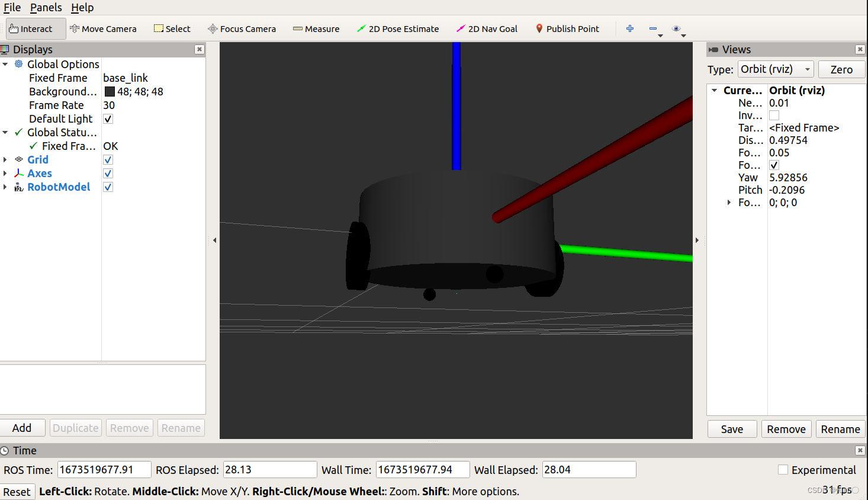The image size is (868, 500).
Task: Toggle the Invert Z Axis checkbox
Action: pyautogui.click(x=774, y=116)
